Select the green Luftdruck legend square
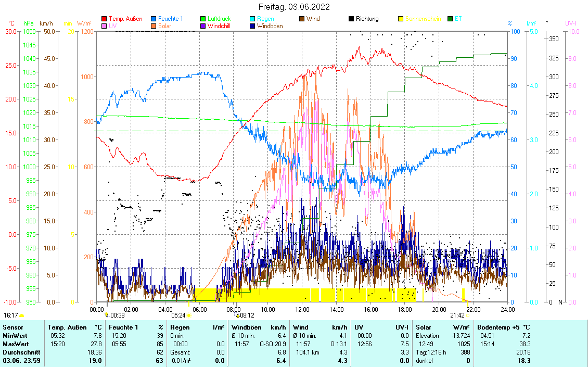Screen dimensions: 588x367 click(x=203, y=19)
